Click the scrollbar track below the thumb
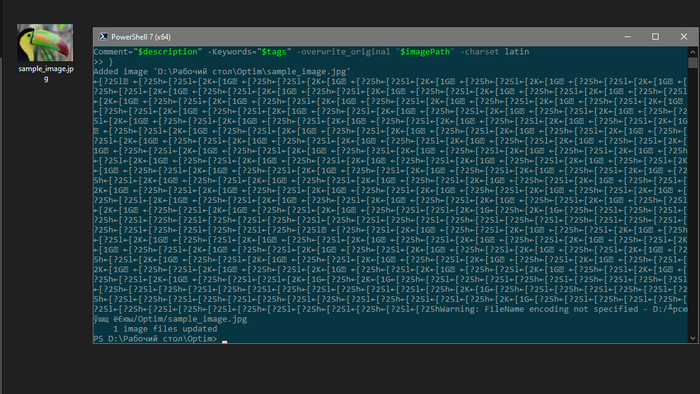Image resolution: width=700 pixels, height=394 pixels. tap(692, 201)
